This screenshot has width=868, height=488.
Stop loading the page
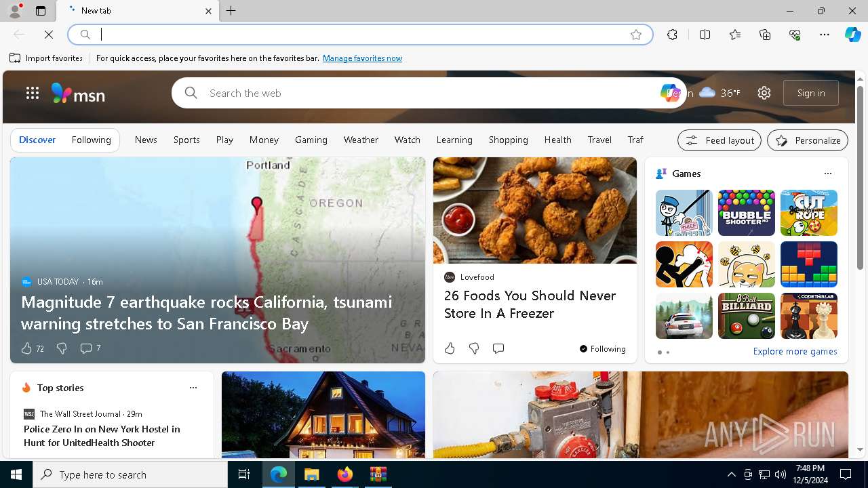pyautogui.click(x=49, y=35)
